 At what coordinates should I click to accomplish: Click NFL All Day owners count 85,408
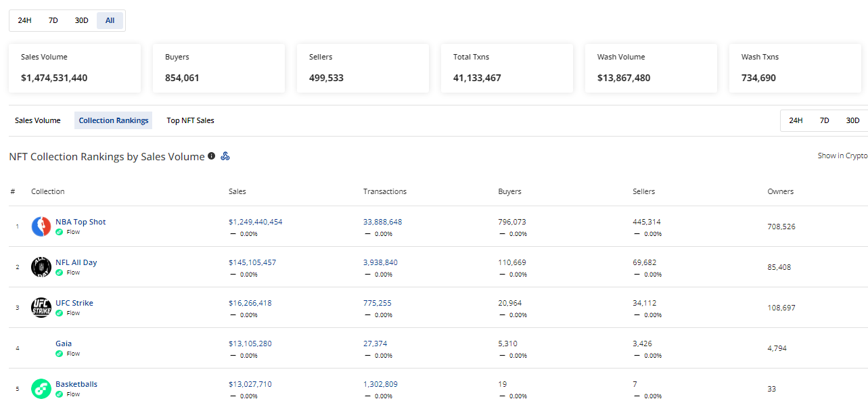tap(779, 267)
